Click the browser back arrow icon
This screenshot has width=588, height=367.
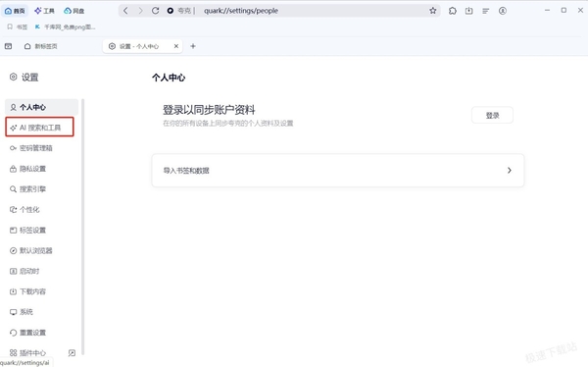point(125,11)
